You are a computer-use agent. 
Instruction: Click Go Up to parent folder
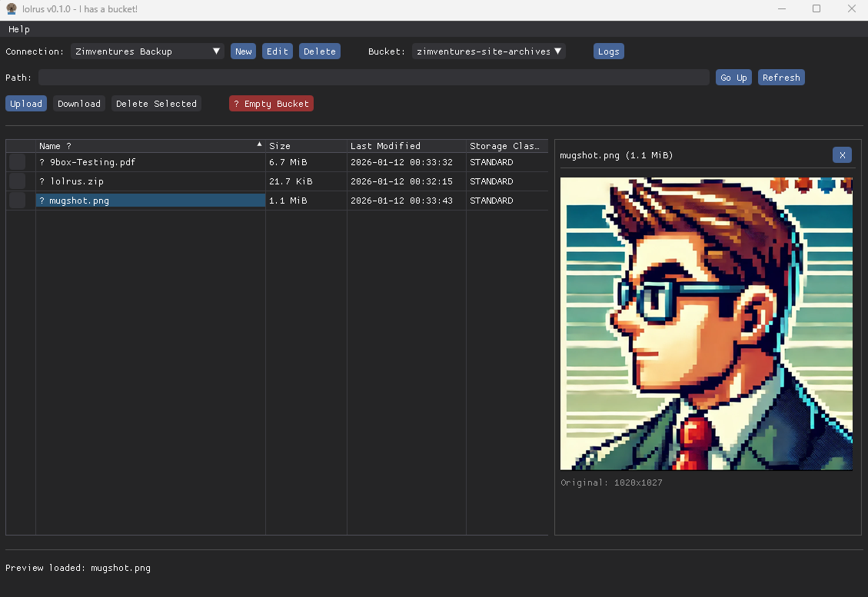click(x=733, y=78)
